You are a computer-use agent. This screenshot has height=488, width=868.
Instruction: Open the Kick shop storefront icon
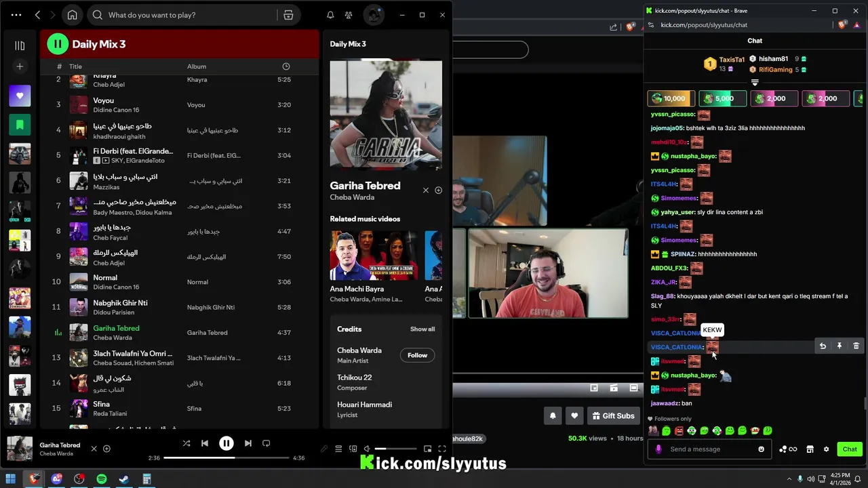[x=810, y=449]
